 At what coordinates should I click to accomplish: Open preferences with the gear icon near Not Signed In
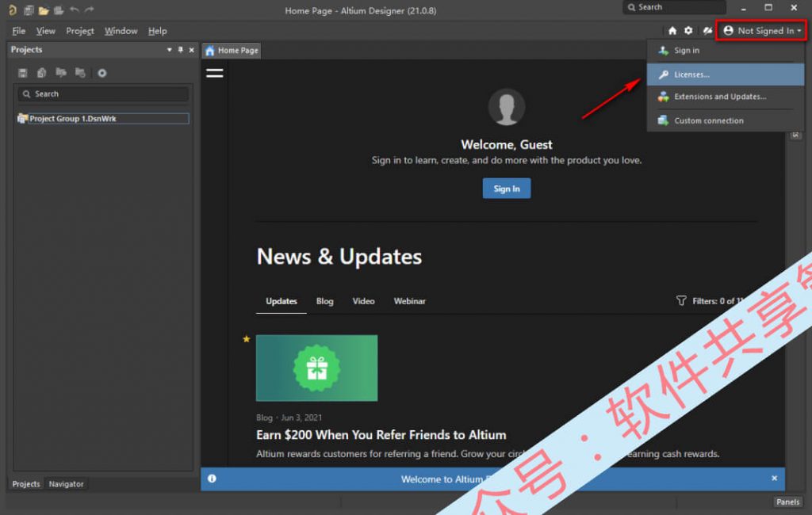click(688, 31)
